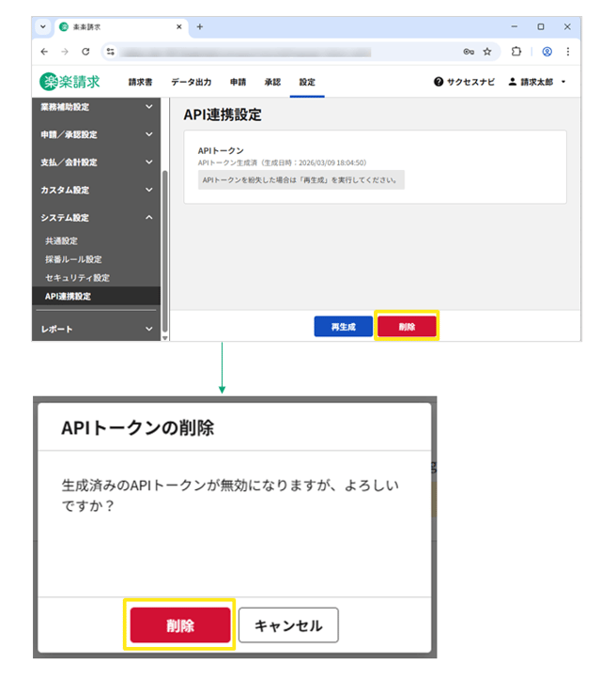Open the 申請 menu

pos(239,83)
